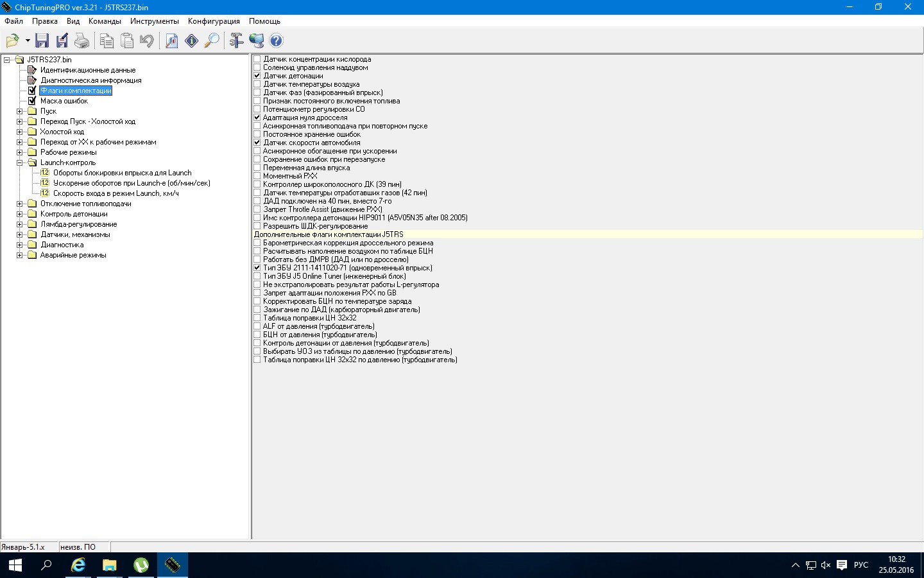Click the taskbar search icon
This screenshot has height=578, width=924.
tap(46, 565)
